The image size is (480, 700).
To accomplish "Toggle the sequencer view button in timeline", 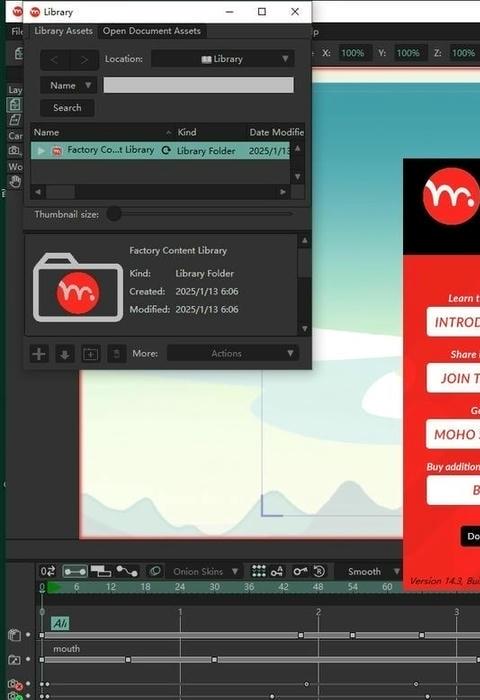I will 101,571.
